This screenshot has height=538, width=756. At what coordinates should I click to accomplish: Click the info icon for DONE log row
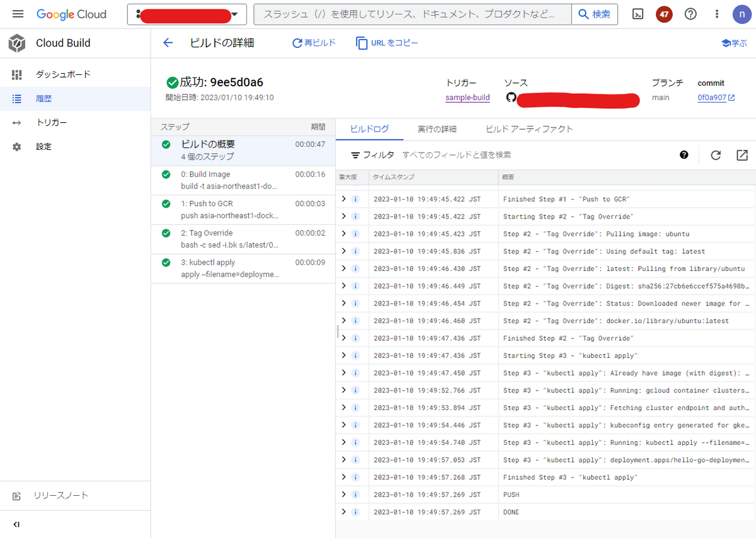[355, 512]
